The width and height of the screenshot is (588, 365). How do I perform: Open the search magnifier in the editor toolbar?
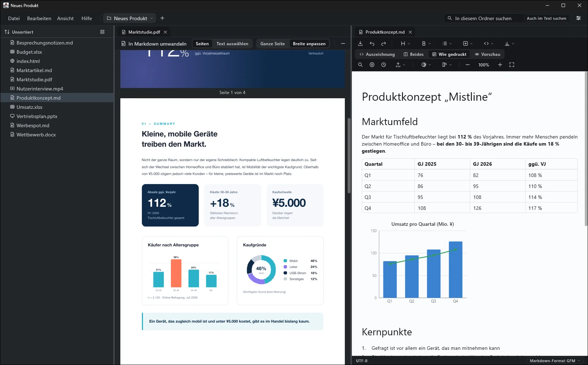(x=360, y=65)
